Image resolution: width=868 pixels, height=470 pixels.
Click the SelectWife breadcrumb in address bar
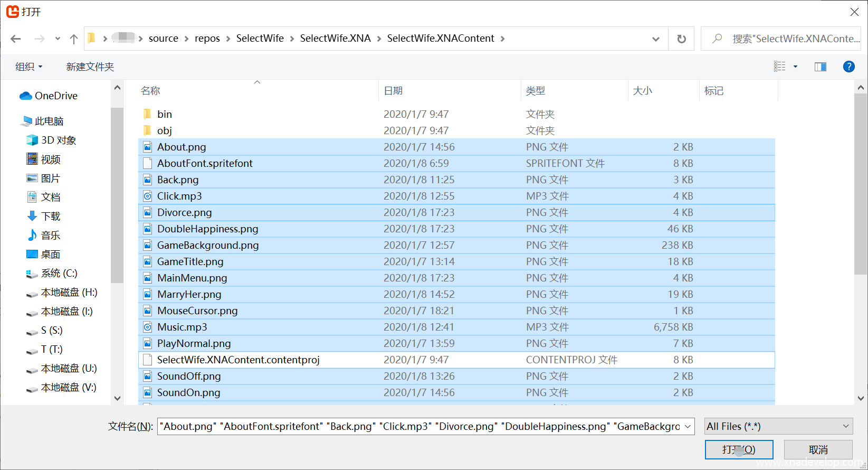[260, 39]
